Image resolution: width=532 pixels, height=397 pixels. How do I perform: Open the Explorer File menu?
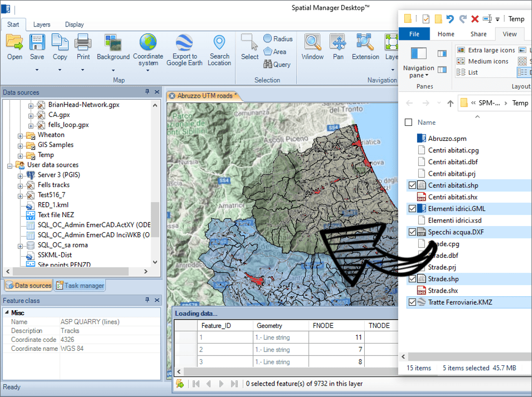coord(414,34)
